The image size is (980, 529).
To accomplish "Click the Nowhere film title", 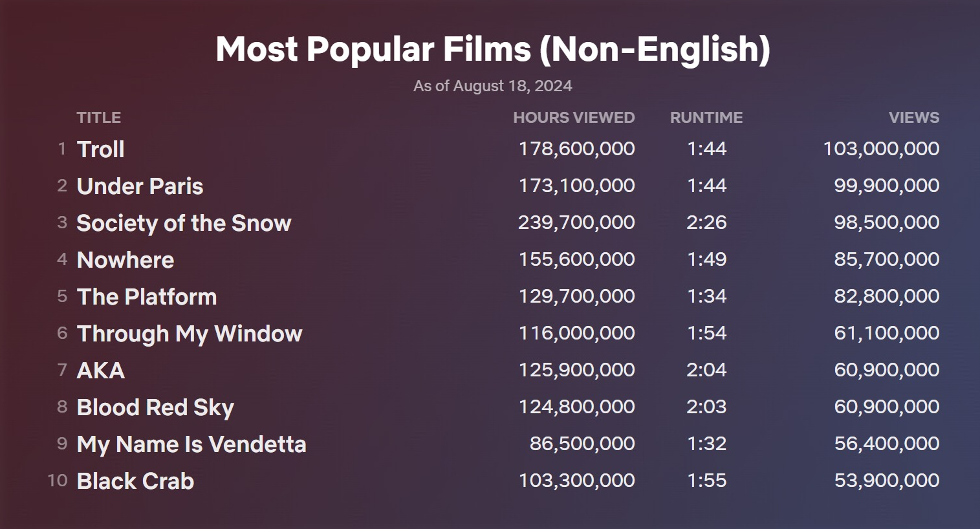I will pos(125,260).
